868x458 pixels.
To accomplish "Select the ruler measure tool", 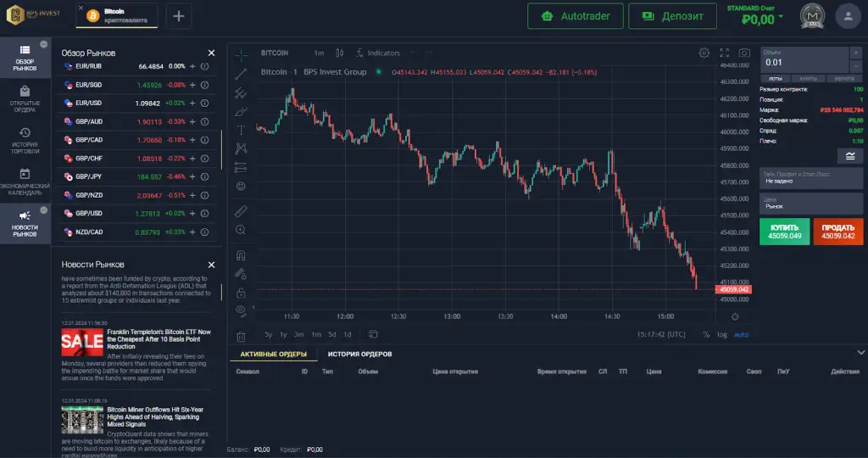I will [241, 211].
